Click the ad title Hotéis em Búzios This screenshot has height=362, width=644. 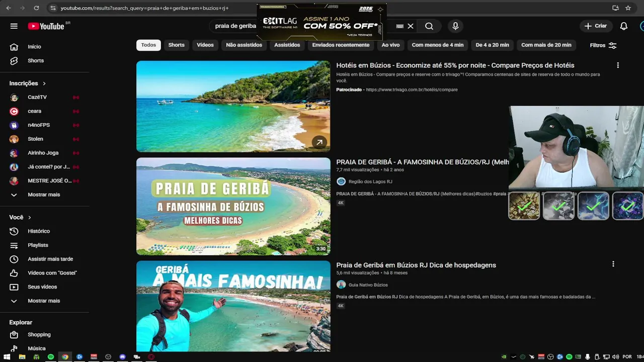click(455, 65)
